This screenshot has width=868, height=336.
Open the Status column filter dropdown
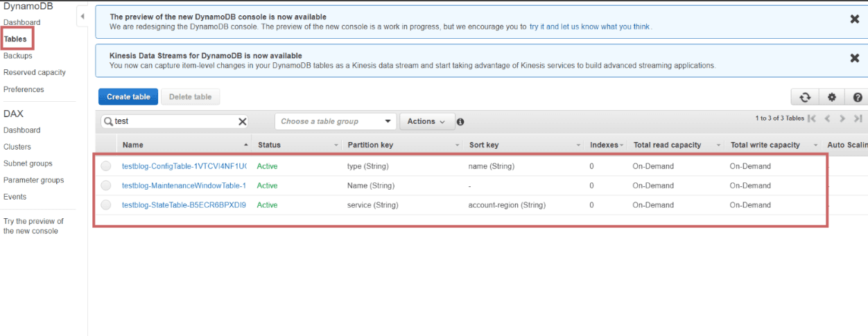[x=336, y=145]
